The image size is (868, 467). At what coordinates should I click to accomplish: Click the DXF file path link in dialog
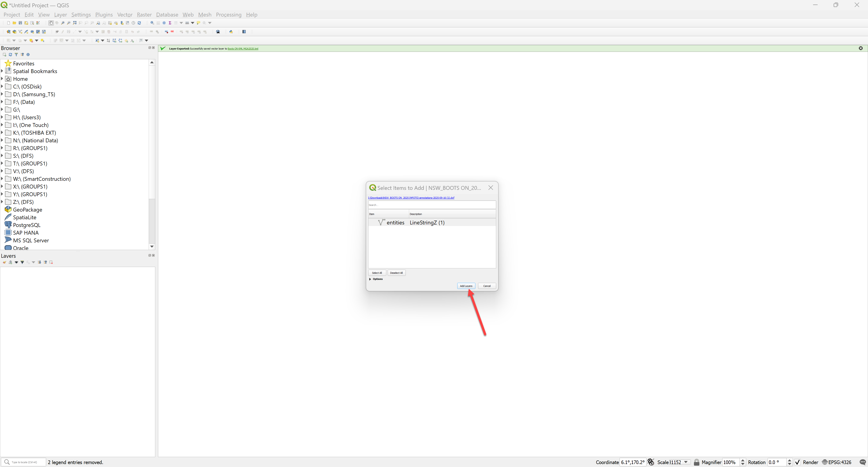coord(411,198)
